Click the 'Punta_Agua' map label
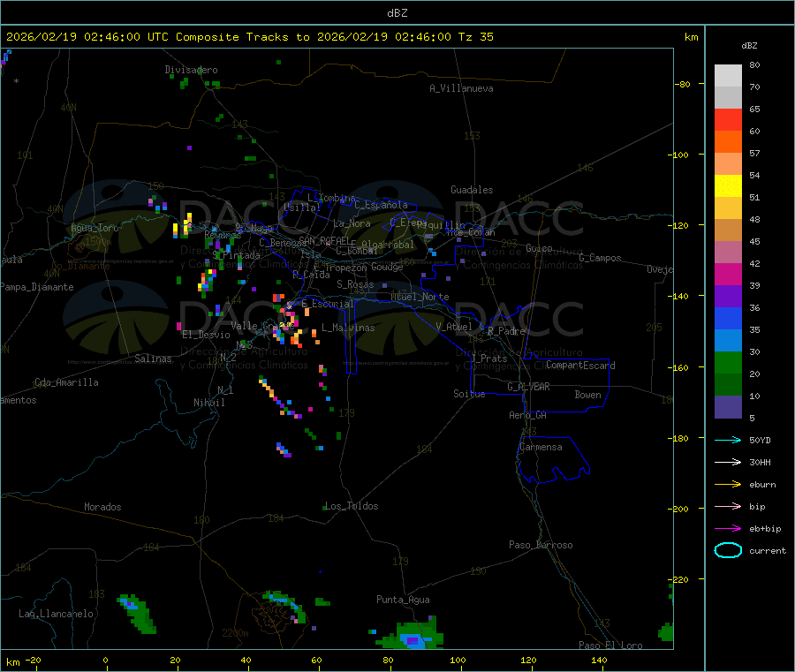 point(403,600)
